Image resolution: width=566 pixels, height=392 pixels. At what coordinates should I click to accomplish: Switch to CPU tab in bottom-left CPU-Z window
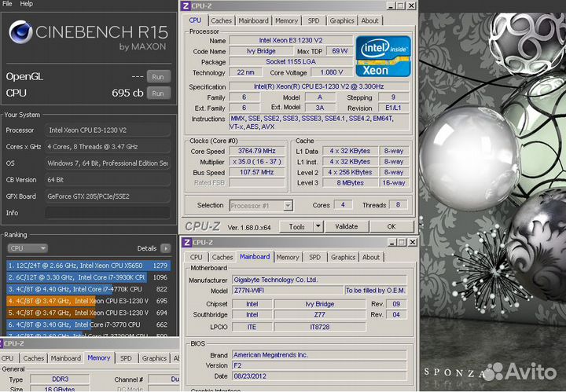coord(7,358)
